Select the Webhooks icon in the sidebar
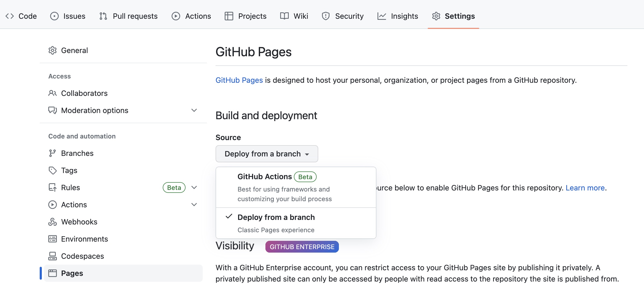Image resolution: width=644 pixels, height=285 pixels. pyautogui.click(x=53, y=222)
